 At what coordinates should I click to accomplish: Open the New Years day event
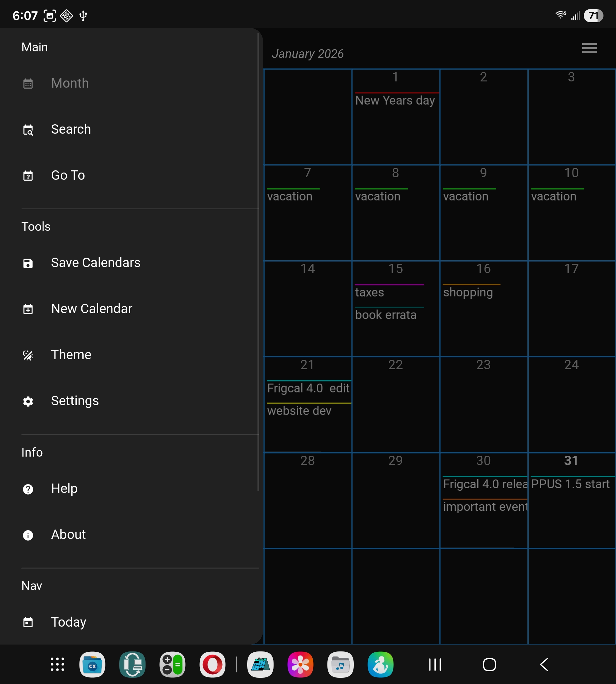(395, 100)
